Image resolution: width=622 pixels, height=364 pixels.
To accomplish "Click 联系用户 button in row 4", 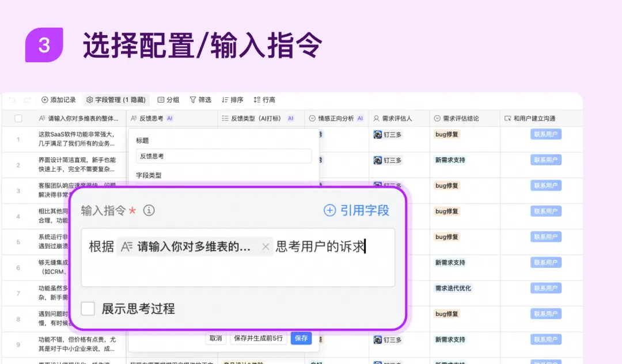I will coord(546,211).
